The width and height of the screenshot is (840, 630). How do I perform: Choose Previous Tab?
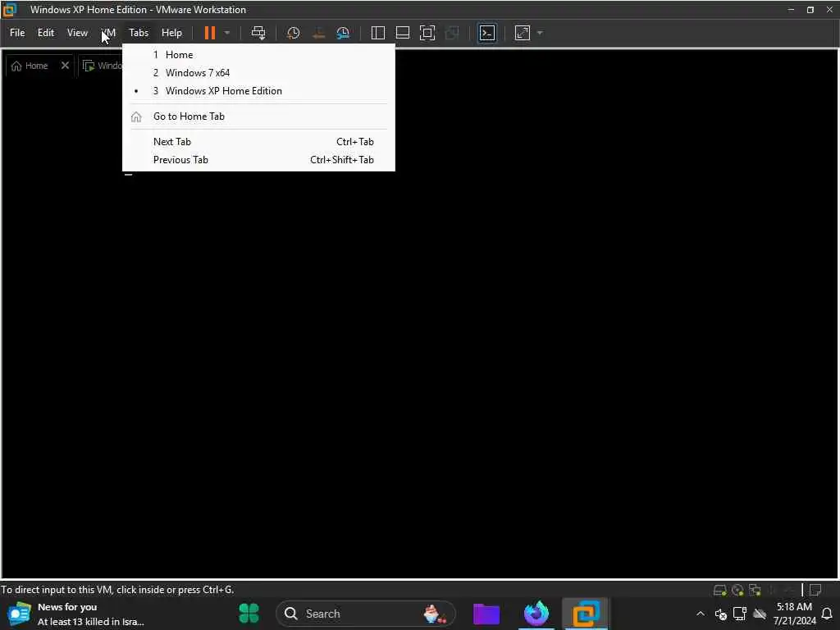coord(258,160)
